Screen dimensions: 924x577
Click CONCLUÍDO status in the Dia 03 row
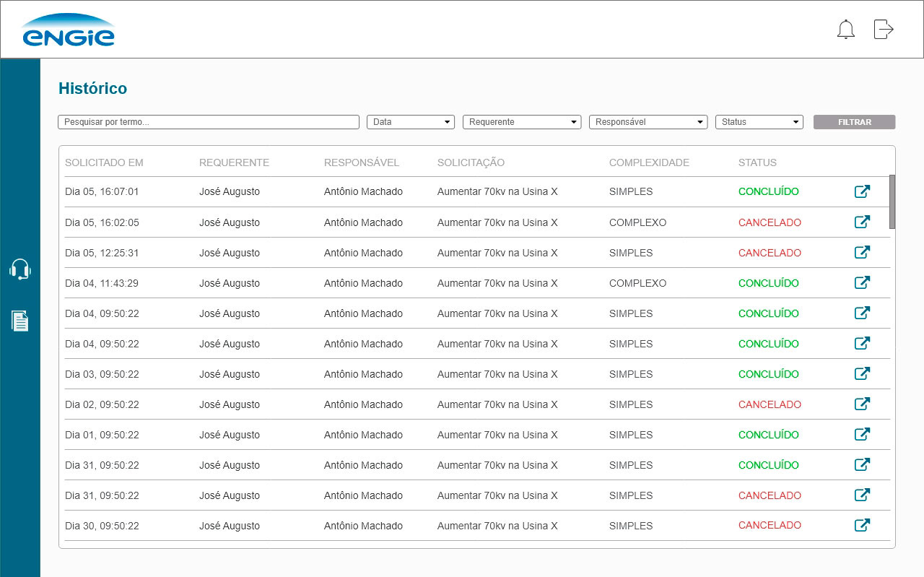(x=769, y=374)
